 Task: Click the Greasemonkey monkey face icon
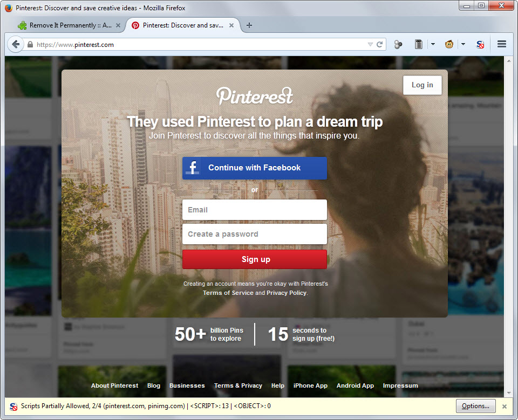coord(449,44)
